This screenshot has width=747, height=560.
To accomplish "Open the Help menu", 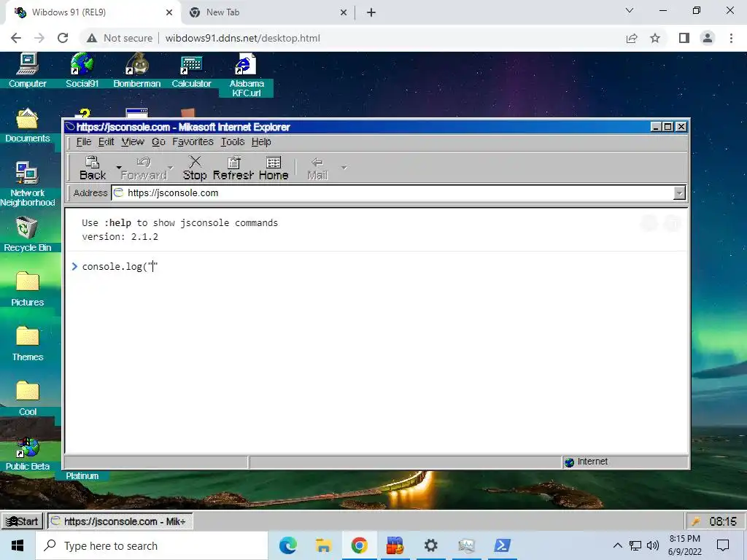I will coord(261,142).
